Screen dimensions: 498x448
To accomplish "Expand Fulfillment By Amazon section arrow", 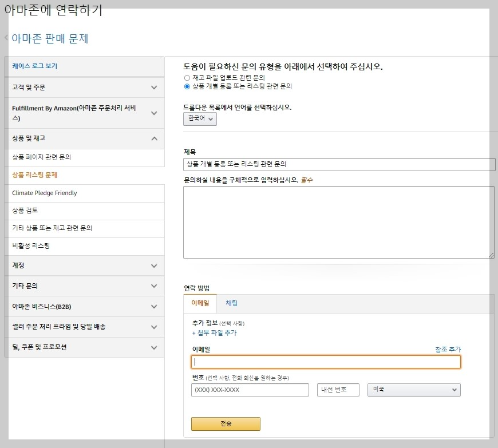I will point(154,113).
